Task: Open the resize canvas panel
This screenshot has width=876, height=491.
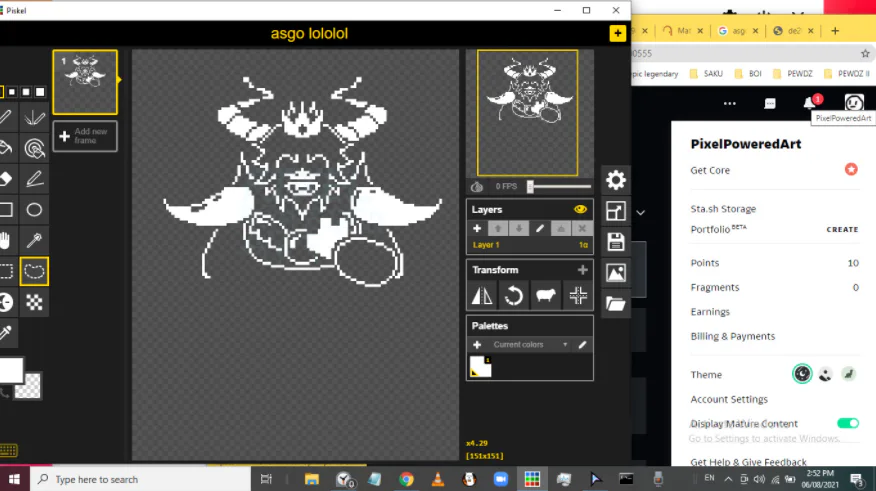Action: [x=616, y=211]
